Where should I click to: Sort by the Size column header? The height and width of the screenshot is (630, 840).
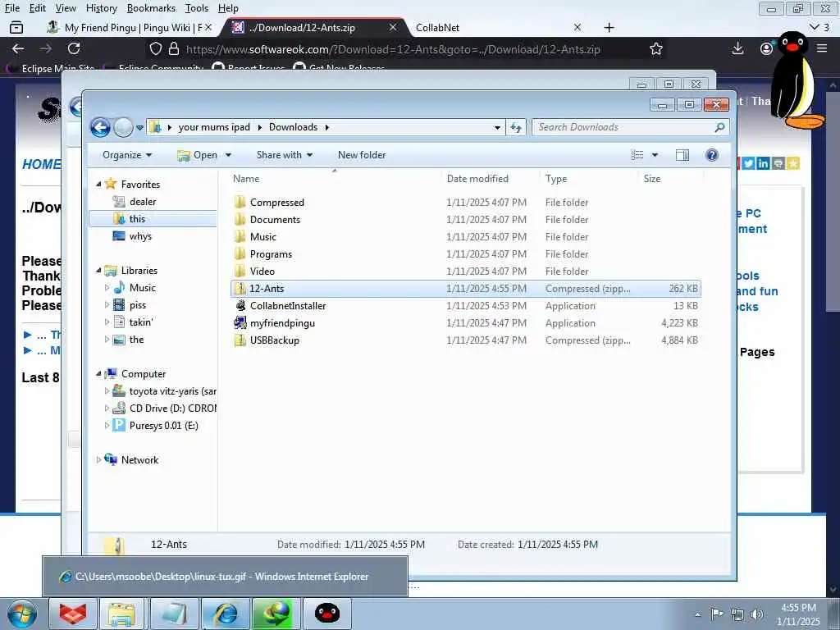[x=652, y=179]
